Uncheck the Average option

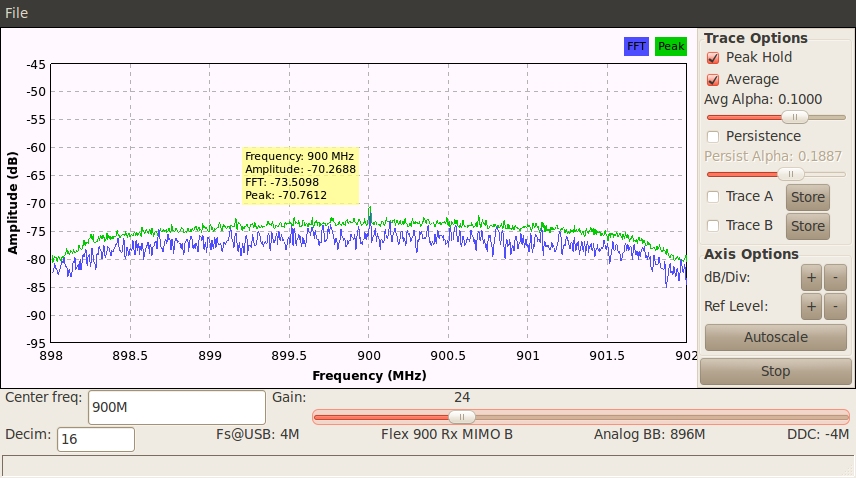point(714,80)
